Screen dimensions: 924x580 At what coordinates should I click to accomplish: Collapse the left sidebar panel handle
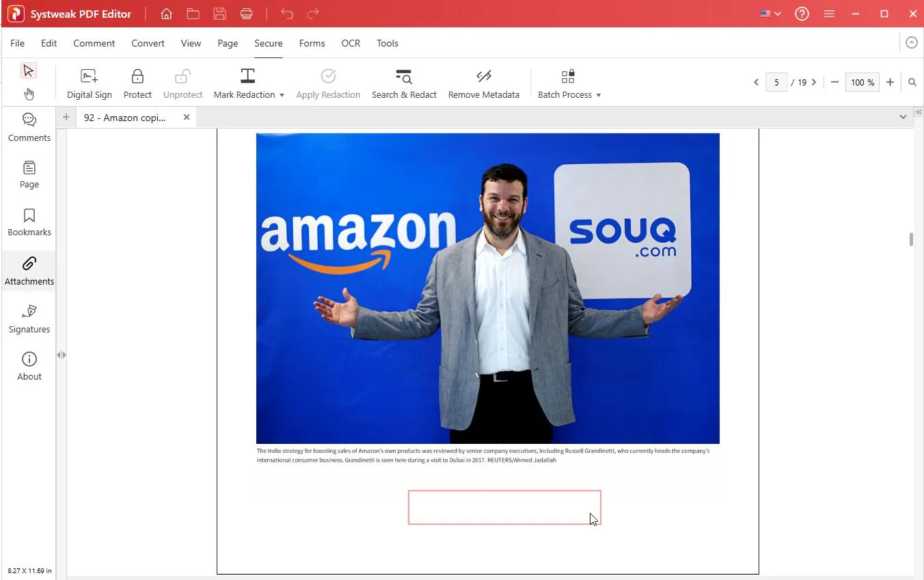[x=62, y=355]
